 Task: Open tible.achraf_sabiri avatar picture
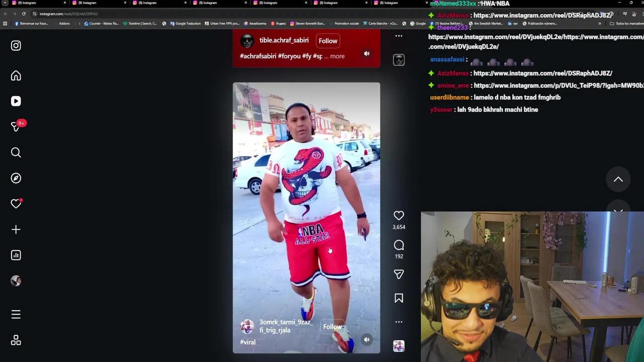247,41
